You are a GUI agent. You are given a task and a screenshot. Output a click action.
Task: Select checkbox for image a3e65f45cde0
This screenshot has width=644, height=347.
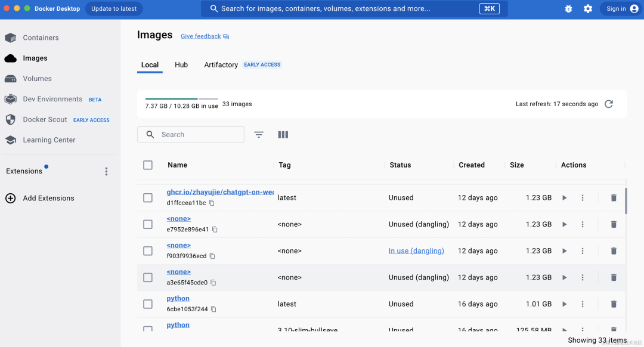148,278
